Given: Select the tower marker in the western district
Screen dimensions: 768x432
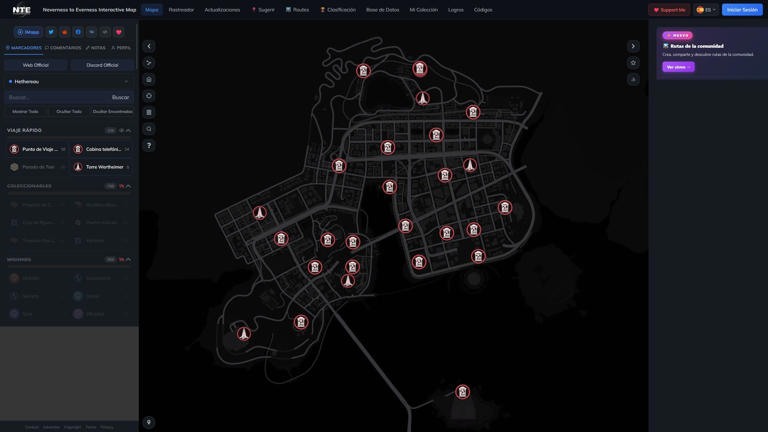Looking at the screenshot, I should [x=260, y=213].
